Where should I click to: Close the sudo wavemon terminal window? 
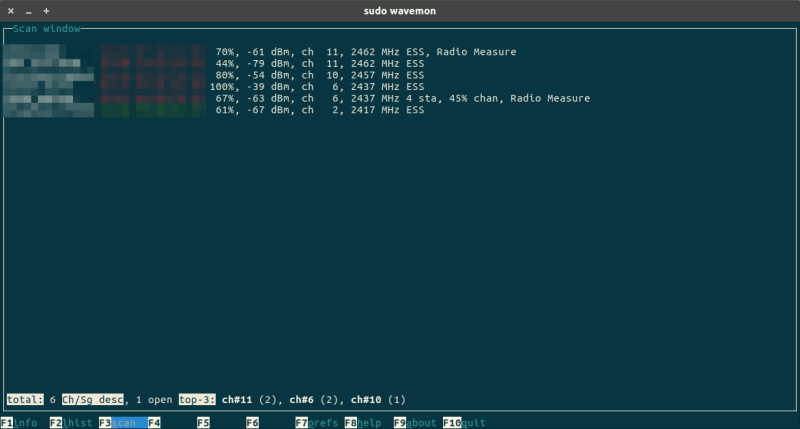click(x=11, y=10)
